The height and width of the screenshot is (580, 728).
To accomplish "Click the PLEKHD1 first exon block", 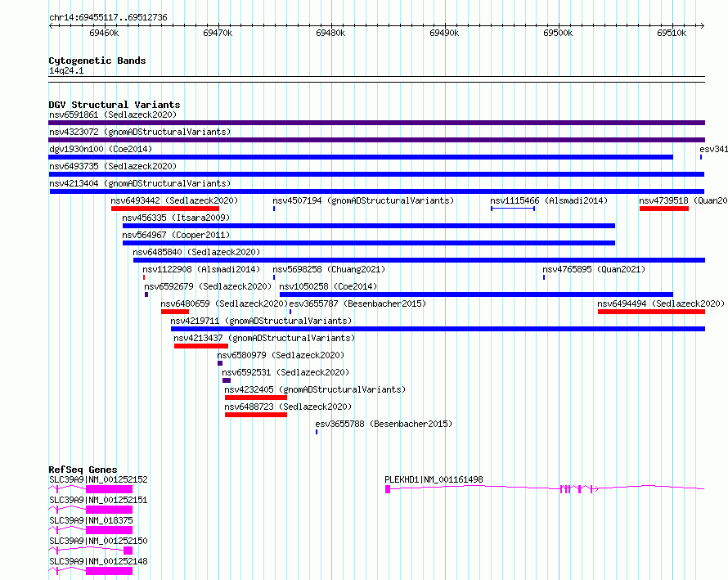I will 388,489.
